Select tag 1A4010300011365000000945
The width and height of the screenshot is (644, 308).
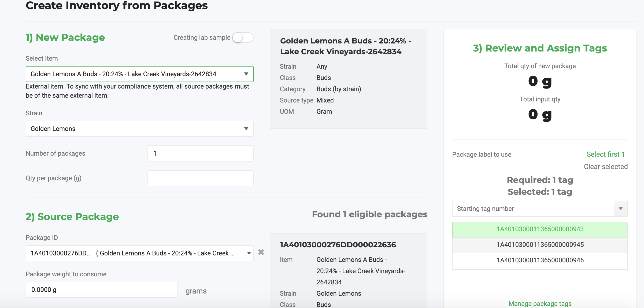[x=540, y=245]
